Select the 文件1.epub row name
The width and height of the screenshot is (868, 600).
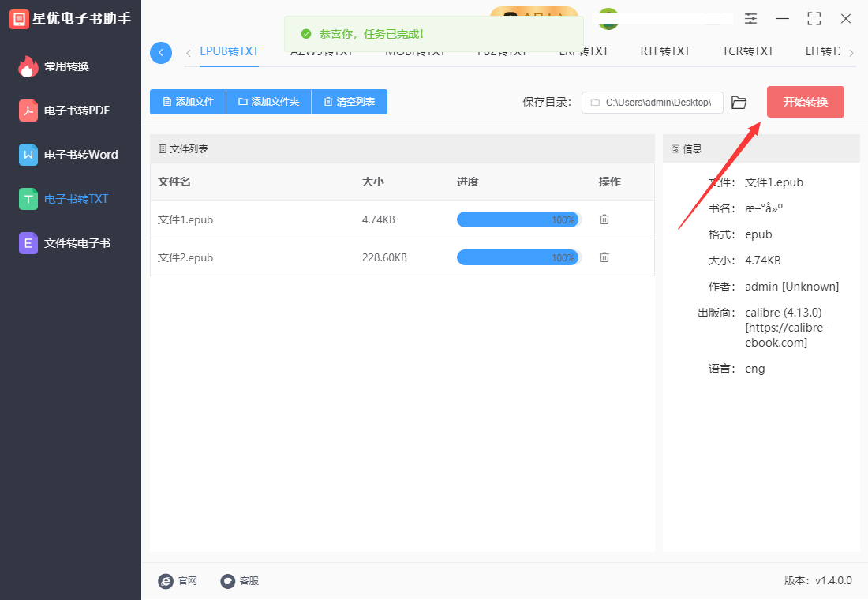tap(185, 220)
